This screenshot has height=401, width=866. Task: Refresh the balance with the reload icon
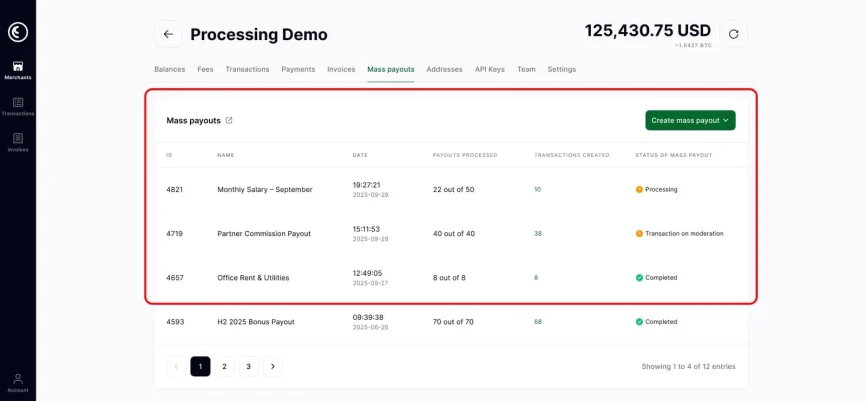point(733,34)
